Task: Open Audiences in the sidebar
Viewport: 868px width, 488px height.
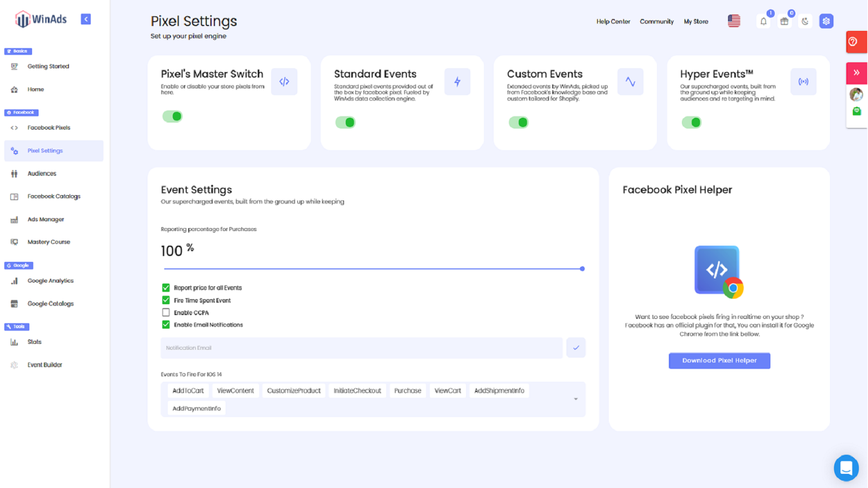Action: (x=42, y=174)
